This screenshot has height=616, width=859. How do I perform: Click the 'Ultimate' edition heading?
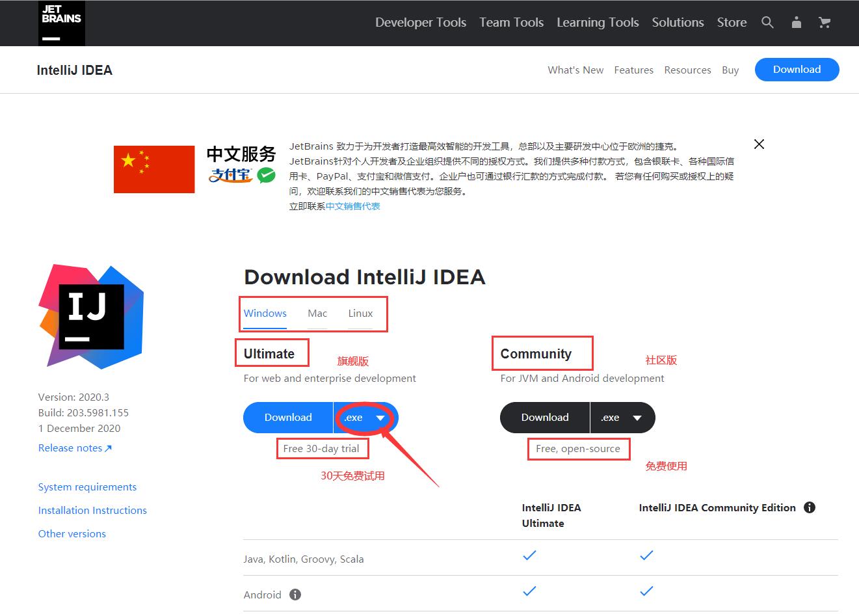click(269, 354)
